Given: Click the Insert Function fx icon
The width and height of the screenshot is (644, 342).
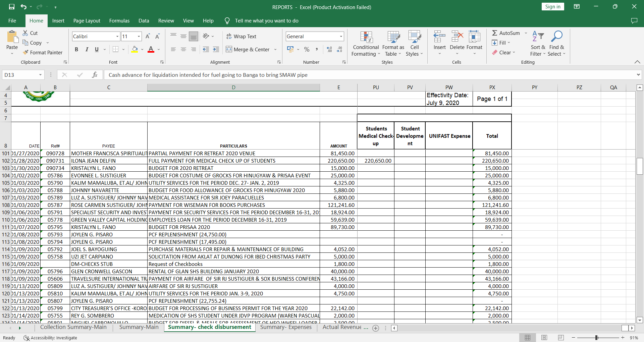Looking at the screenshot, I should (x=95, y=75).
